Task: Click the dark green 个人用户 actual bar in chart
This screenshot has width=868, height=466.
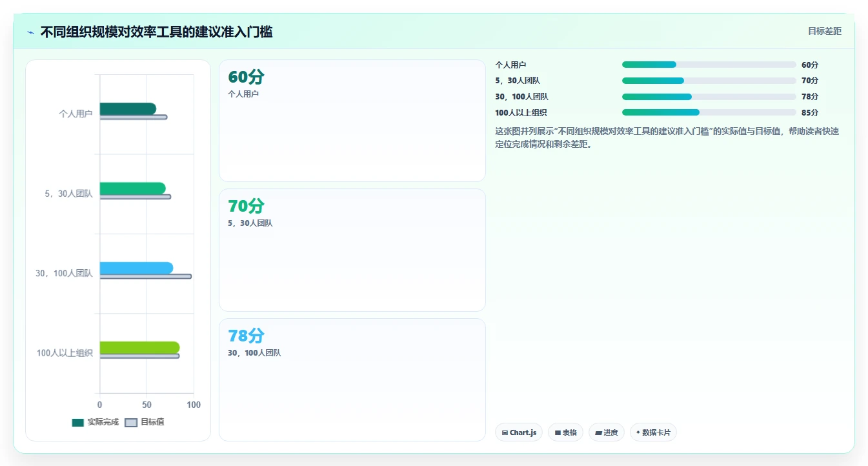Action: pyautogui.click(x=128, y=108)
